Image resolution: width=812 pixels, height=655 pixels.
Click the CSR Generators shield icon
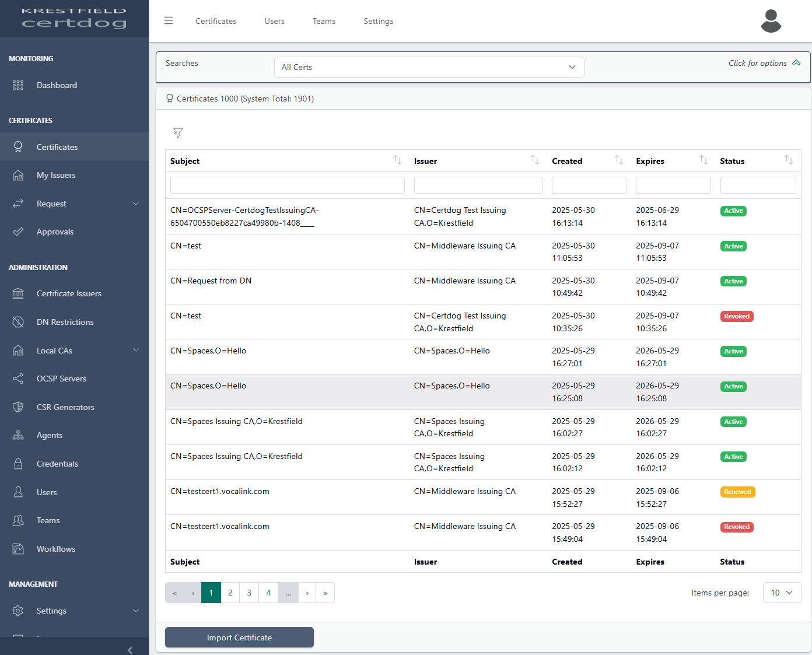click(18, 407)
